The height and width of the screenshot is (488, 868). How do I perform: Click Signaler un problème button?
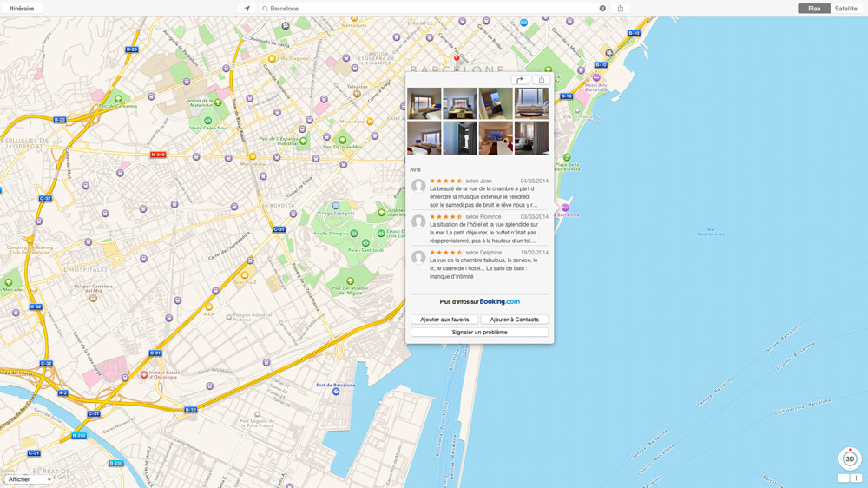[x=479, y=332]
